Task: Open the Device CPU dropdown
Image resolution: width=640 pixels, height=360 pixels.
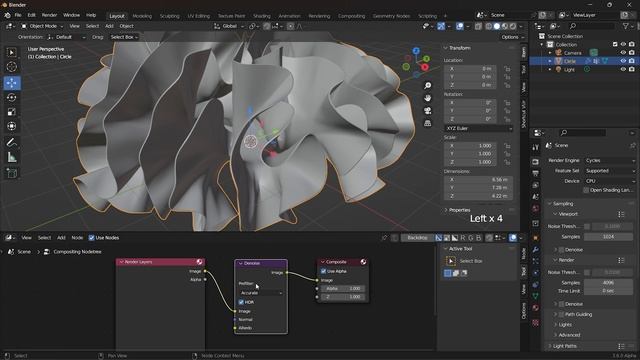Action: pyautogui.click(x=610, y=181)
